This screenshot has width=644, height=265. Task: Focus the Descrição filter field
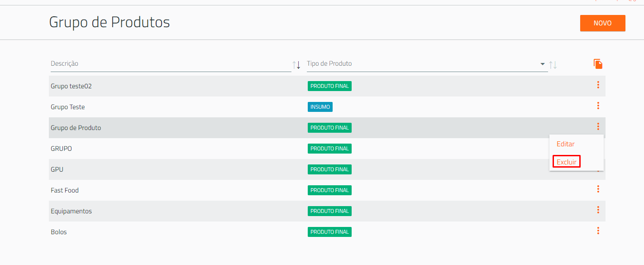171,64
